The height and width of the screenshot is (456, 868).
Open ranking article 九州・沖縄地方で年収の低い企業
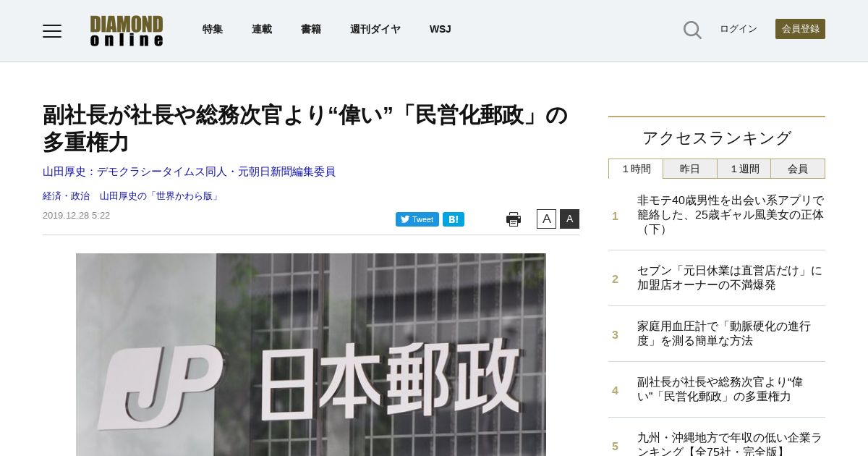click(730, 444)
